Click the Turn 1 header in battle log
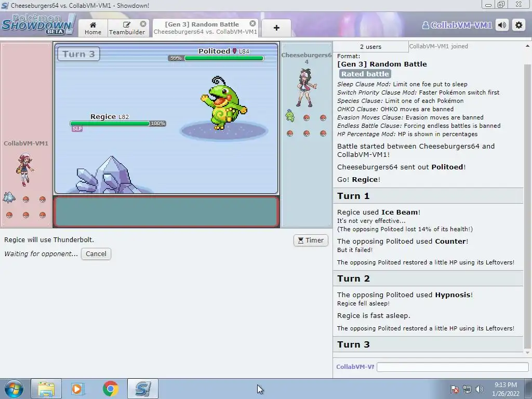 (x=428, y=196)
